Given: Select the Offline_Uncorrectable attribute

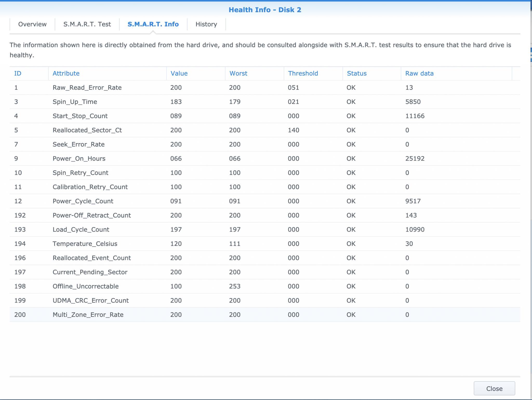Looking at the screenshot, I should (x=85, y=286).
